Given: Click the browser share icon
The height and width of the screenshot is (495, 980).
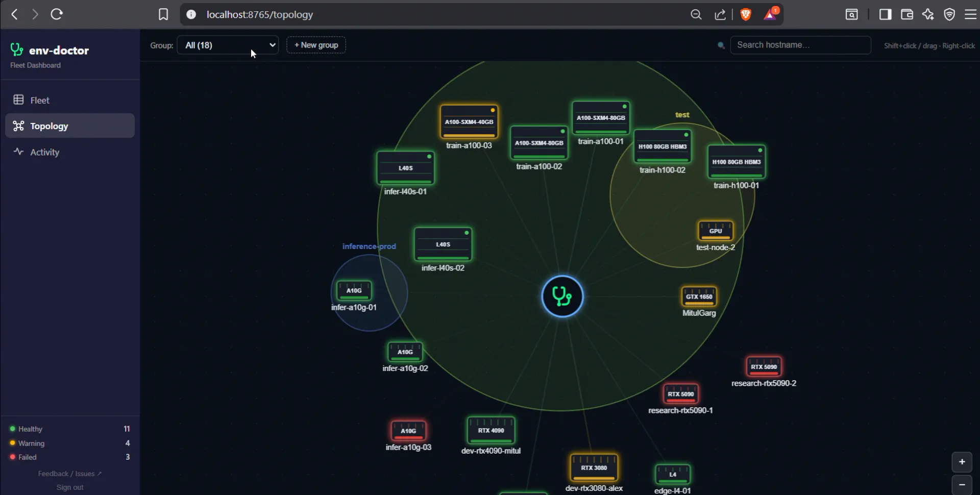Looking at the screenshot, I should tap(720, 14).
